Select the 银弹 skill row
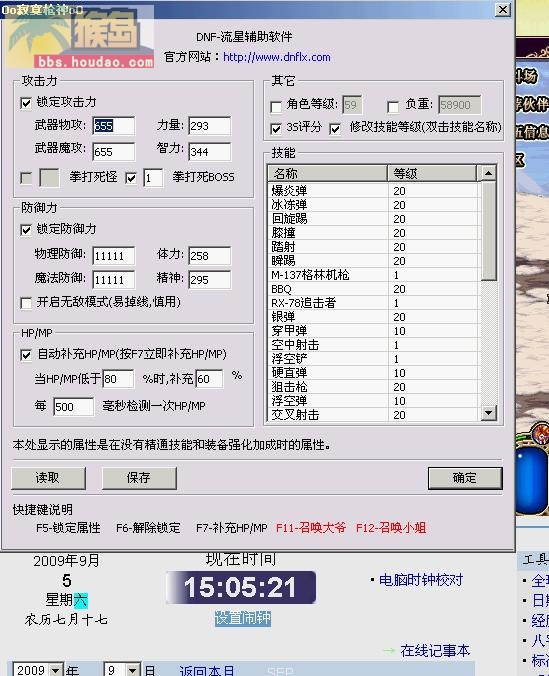Screen dimensions: 549x676 click(x=373, y=317)
